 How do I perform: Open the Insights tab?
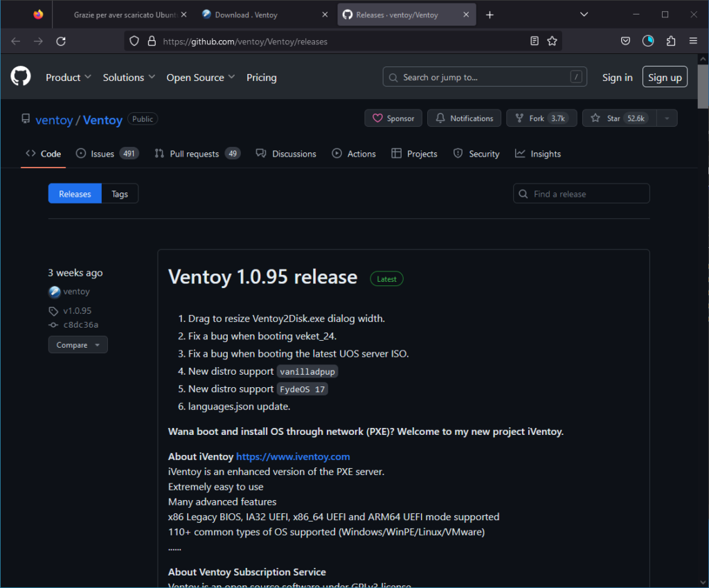[537, 154]
